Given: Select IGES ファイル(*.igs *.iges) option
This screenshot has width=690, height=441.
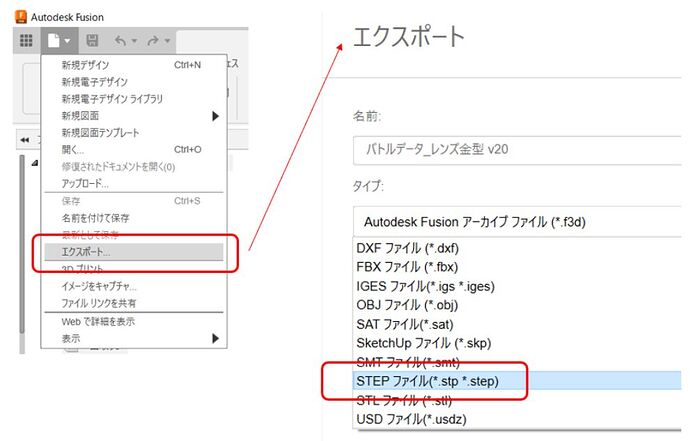Looking at the screenshot, I should [x=517, y=287].
